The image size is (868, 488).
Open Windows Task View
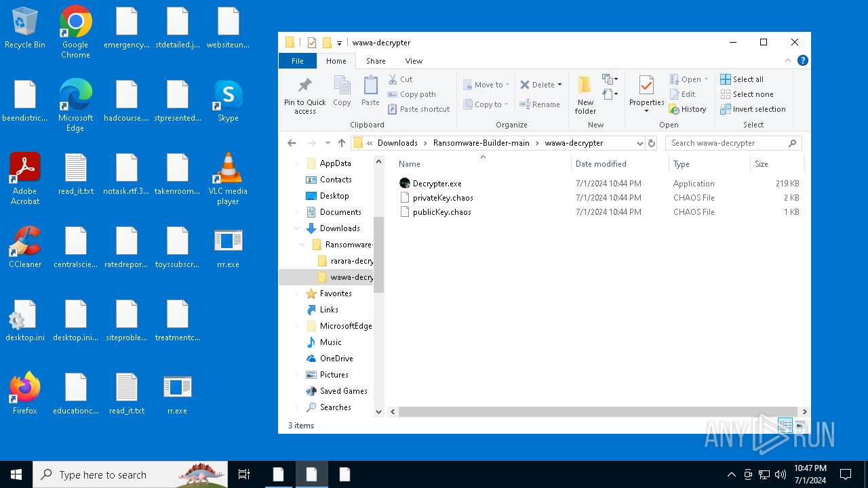point(244,474)
